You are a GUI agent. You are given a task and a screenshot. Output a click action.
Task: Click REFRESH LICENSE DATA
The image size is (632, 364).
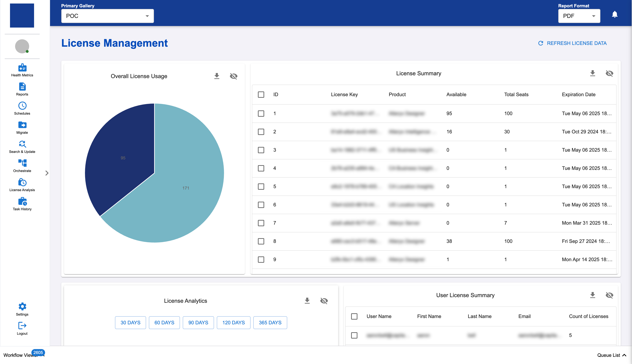[x=572, y=43]
